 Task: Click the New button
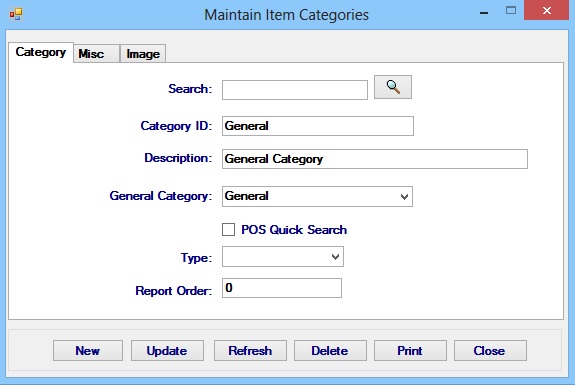click(x=88, y=351)
